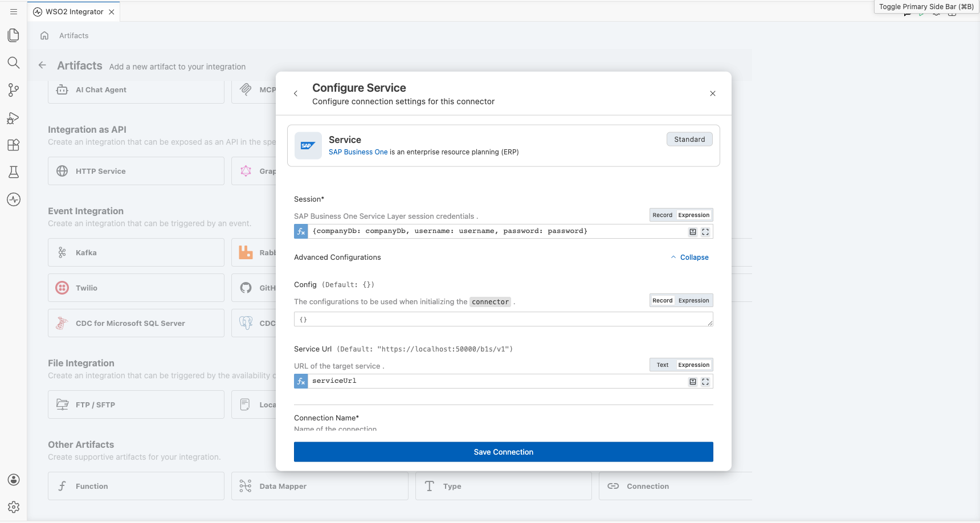980x523 pixels.
Task: Go back in Configure Service dialog
Action: [x=296, y=93]
